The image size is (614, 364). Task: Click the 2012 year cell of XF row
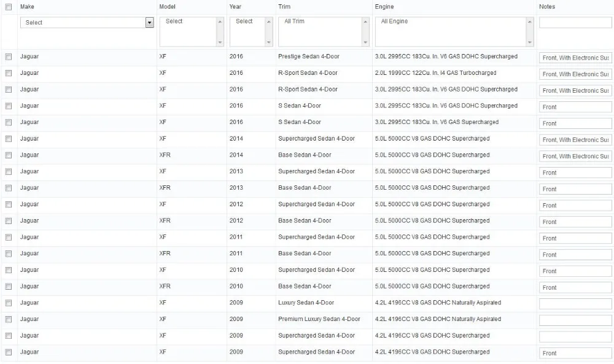pos(236,204)
